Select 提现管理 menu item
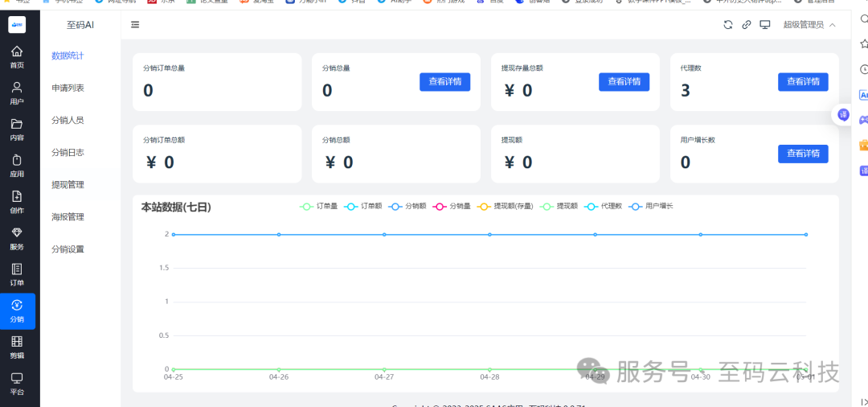This screenshot has height=407, width=868. pyautogui.click(x=68, y=184)
